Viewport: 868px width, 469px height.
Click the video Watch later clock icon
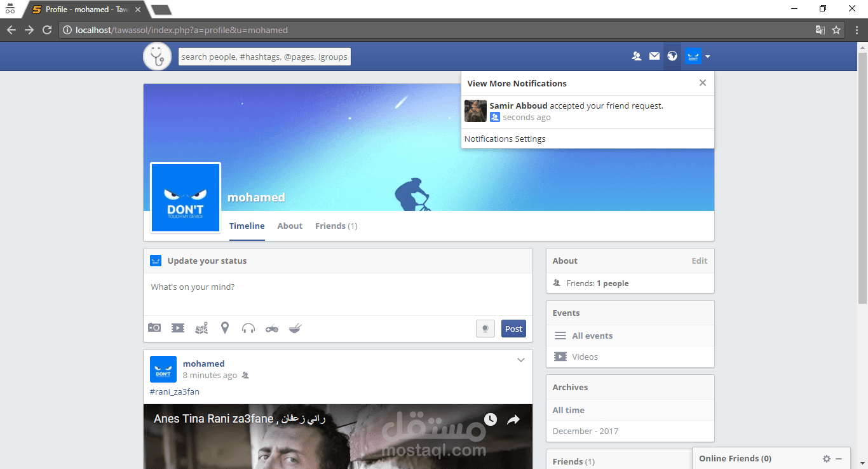click(x=491, y=419)
